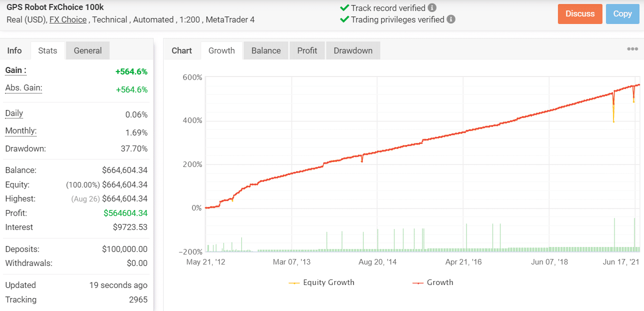Click the orange Discuss button
The image size is (644, 311).
(580, 14)
